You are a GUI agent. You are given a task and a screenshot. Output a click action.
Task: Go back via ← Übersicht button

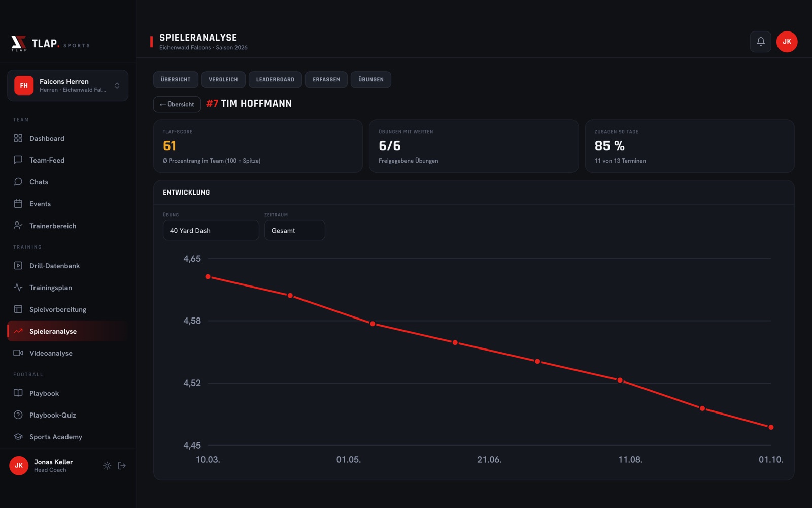pos(177,104)
